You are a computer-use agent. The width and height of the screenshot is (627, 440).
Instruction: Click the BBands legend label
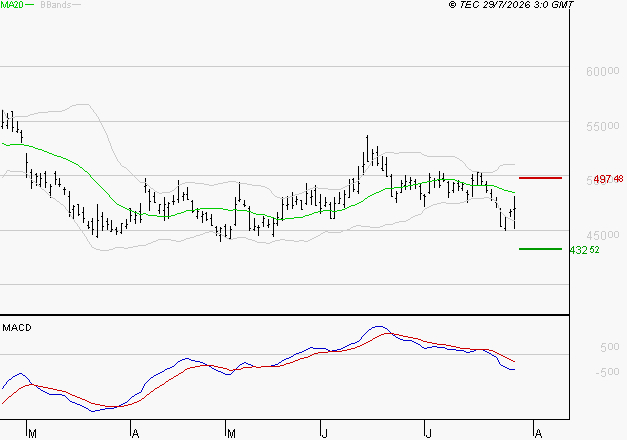(56, 5)
